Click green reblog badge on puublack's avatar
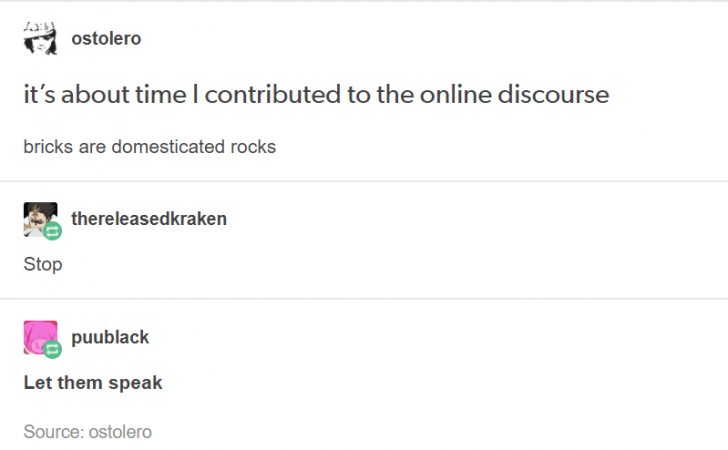This screenshot has width=728, height=450. pyautogui.click(x=53, y=350)
